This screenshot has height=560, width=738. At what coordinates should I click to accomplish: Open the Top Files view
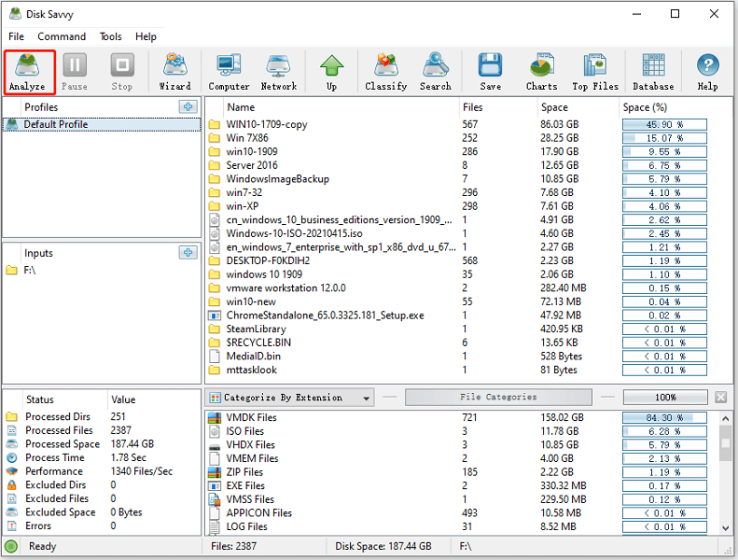point(594,72)
